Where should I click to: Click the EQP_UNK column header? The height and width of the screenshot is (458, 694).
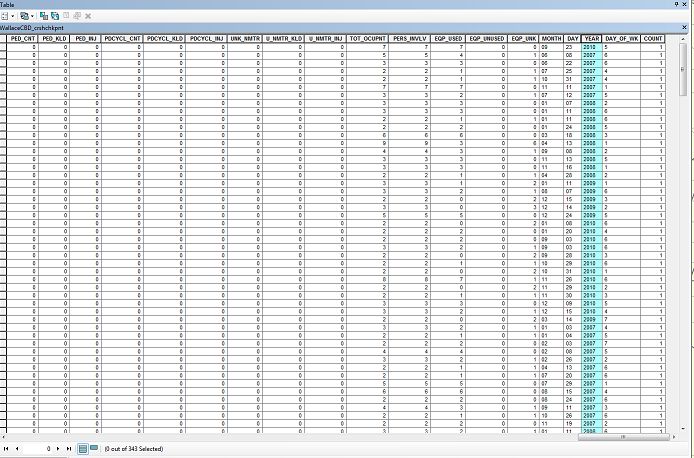pyautogui.click(x=523, y=39)
